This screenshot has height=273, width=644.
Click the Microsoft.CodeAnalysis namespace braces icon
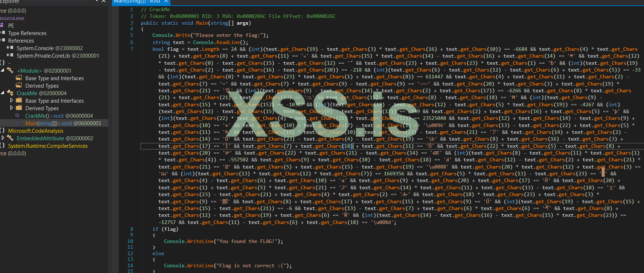[3, 131]
